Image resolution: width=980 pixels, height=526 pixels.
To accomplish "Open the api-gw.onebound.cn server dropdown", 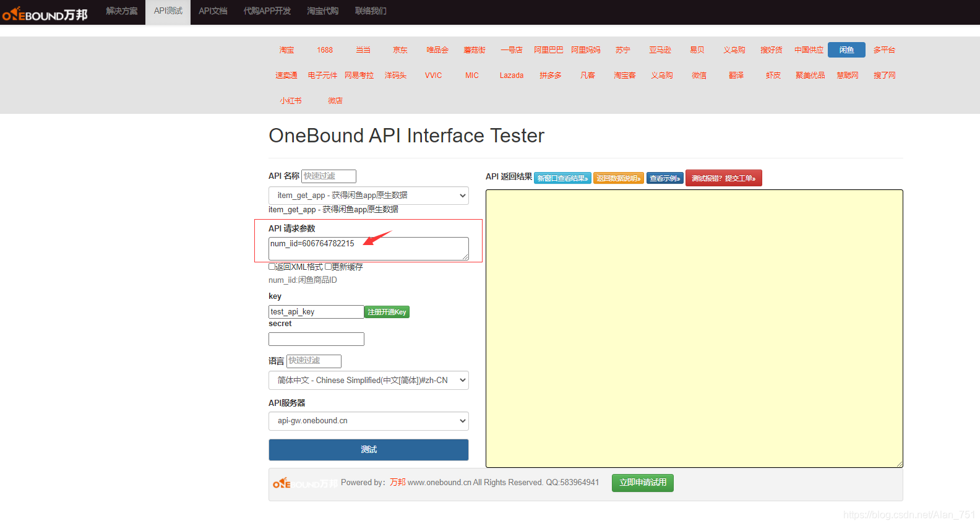I will point(369,421).
